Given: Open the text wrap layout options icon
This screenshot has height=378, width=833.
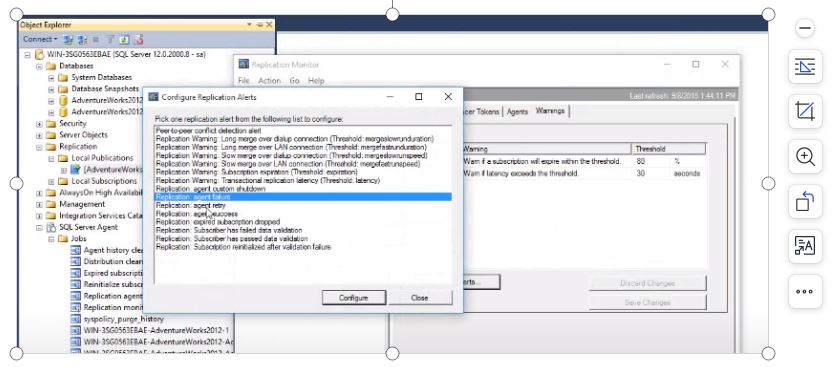Looking at the screenshot, I should (x=805, y=66).
